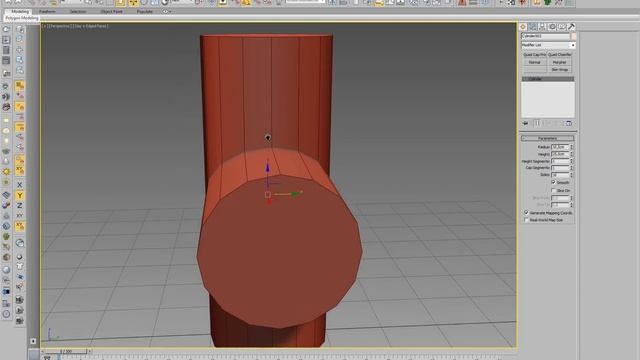Collapse the Parameters rollout
Image resolution: width=640 pixels, height=360 pixels.
point(547,138)
